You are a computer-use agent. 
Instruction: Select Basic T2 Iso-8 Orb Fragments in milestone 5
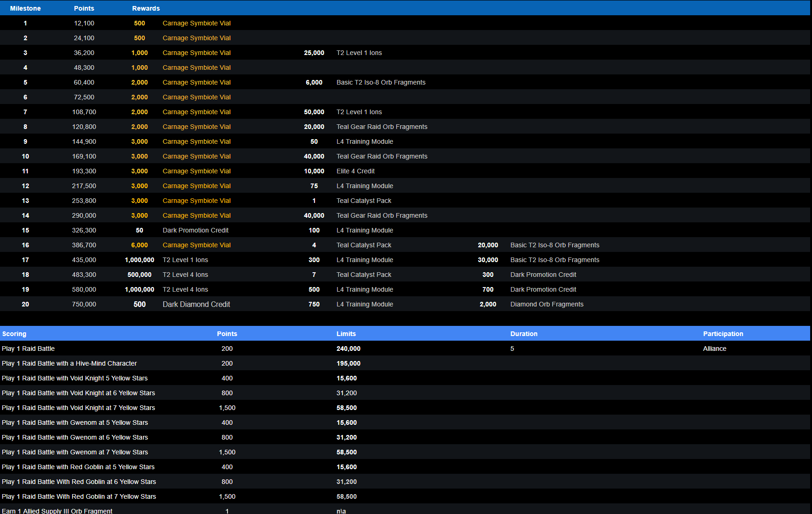click(x=381, y=82)
